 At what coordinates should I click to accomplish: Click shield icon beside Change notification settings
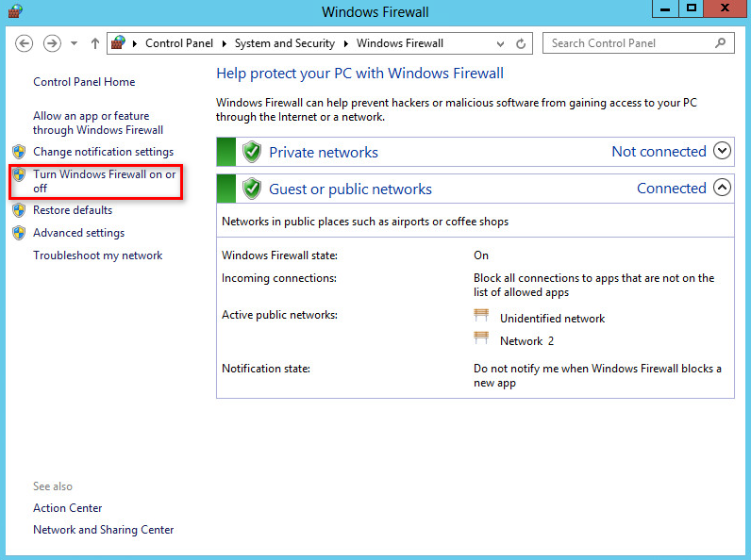[x=19, y=152]
